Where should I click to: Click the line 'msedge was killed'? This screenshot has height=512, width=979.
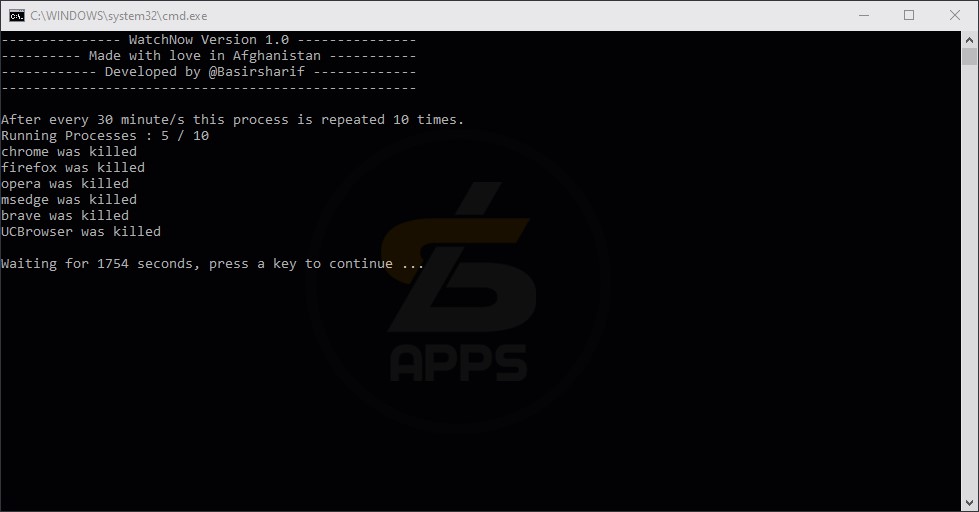(69, 200)
